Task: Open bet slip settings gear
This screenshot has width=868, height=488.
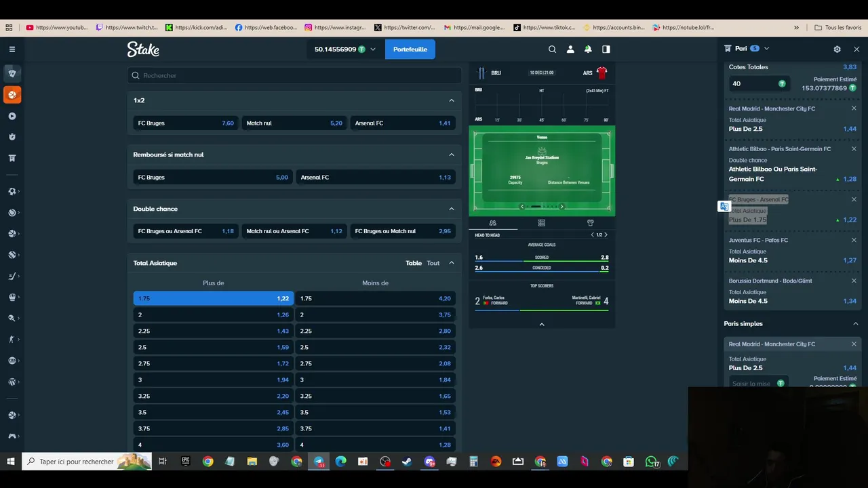Action: pyautogui.click(x=837, y=49)
